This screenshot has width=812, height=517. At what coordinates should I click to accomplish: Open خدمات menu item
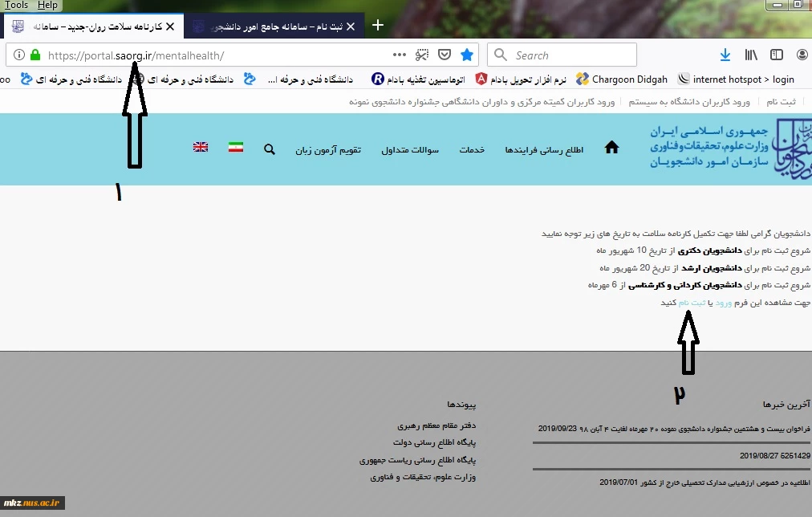tap(472, 149)
